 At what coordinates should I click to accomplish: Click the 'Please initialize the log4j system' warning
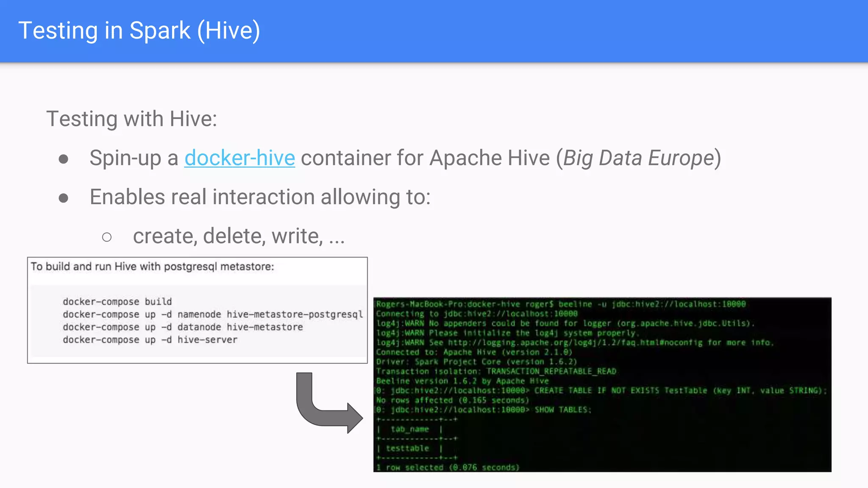[x=508, y=333]
